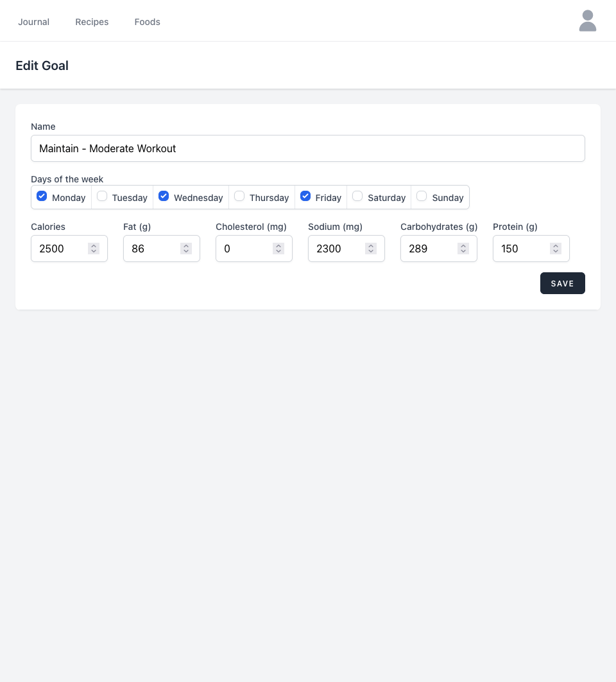Image resolution: width=616 pixels, height=682 pixels.
Task: Navigate to the Foods section
Action: [147, 22]
